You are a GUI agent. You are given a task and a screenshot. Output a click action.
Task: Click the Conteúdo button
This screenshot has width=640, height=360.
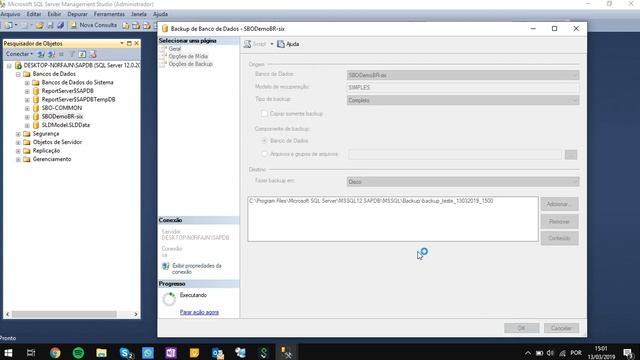559,238
